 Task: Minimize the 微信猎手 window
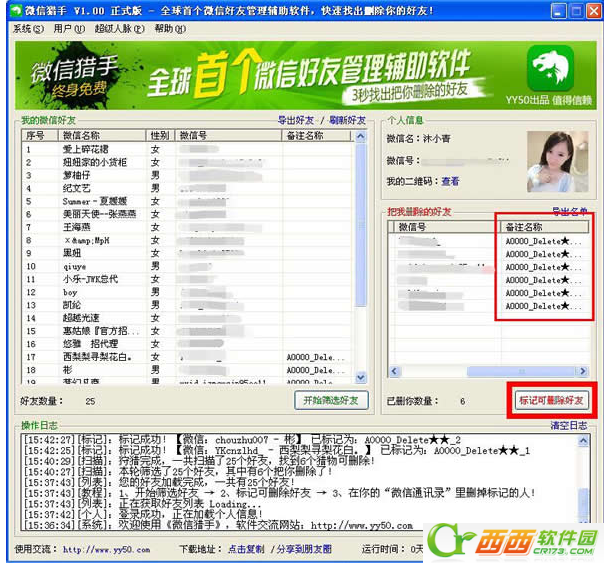pos(559,11)
